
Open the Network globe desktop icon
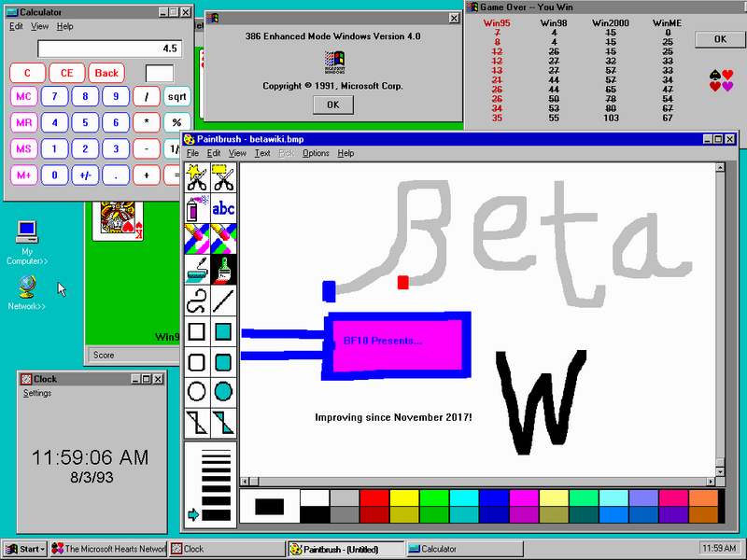[x=27, y=293]
